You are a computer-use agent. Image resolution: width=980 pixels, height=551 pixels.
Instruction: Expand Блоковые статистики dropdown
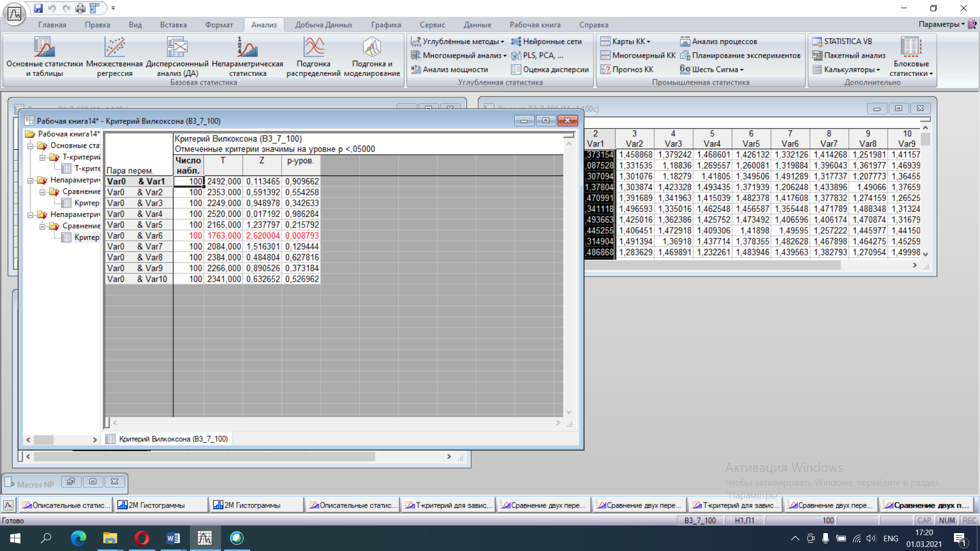911,56
